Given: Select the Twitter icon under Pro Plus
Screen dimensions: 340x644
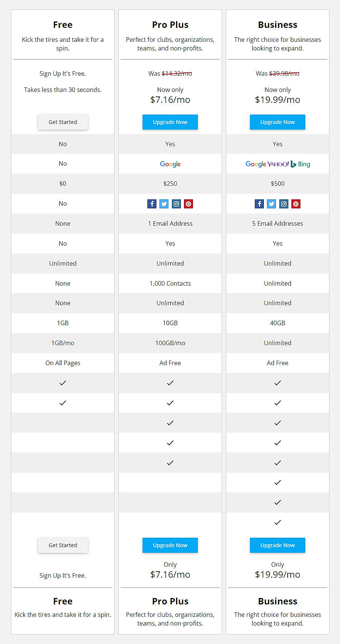Looking at the screenshot, I should click(164, 203).
